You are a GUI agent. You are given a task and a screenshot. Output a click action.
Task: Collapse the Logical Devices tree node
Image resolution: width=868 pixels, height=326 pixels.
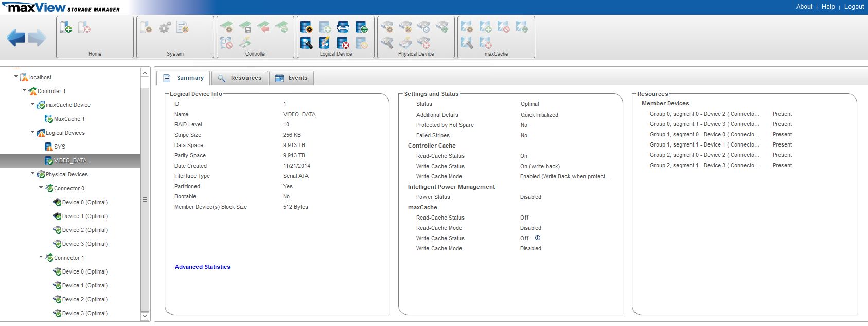[x=32, y=132]
